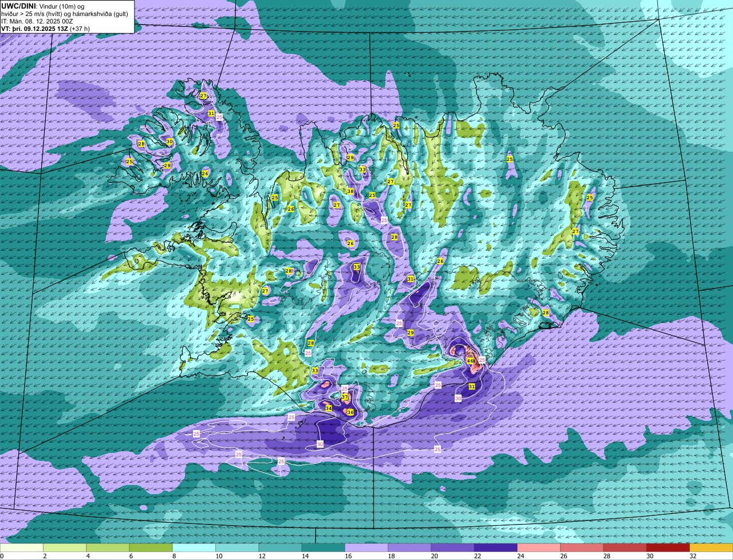Click the legend scale value '0'
The height and width of the screenshot is (560, 733).
2,556
